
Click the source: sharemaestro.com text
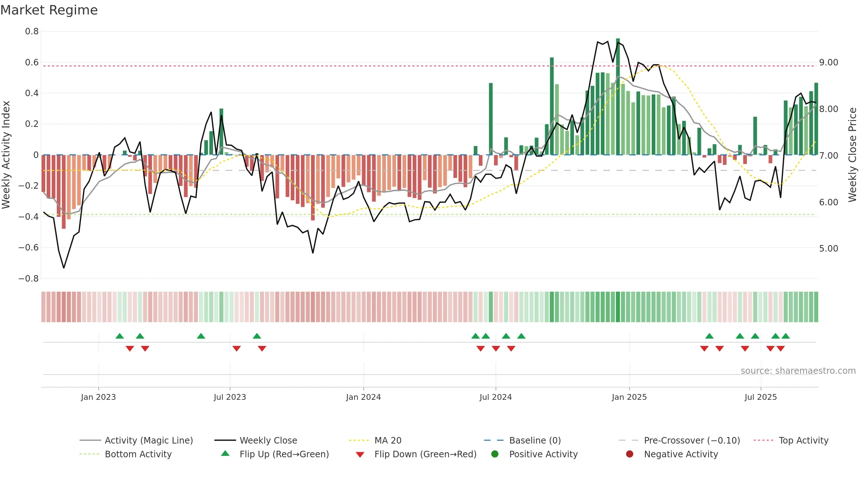coord(798,371)
